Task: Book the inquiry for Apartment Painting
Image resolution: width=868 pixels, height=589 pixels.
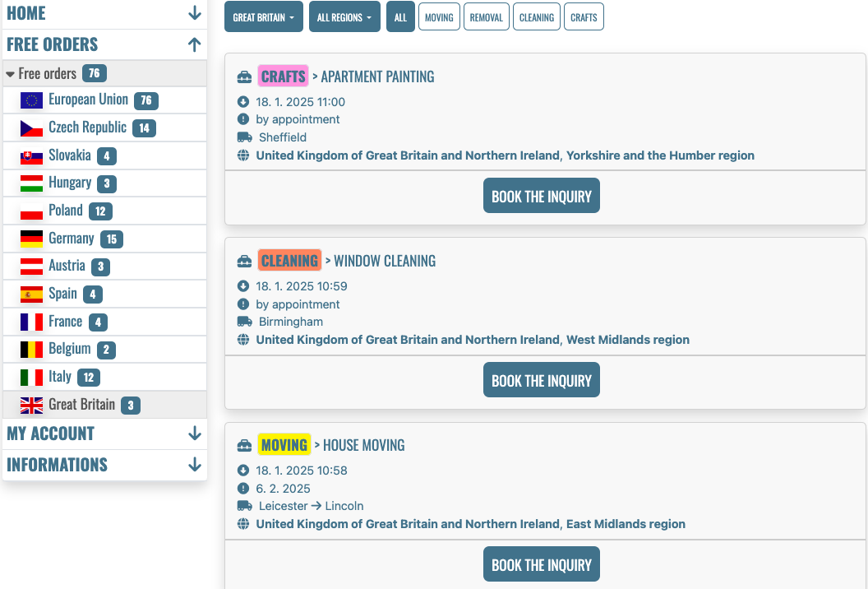Action: pyautogui.click(x=542, y=196)
